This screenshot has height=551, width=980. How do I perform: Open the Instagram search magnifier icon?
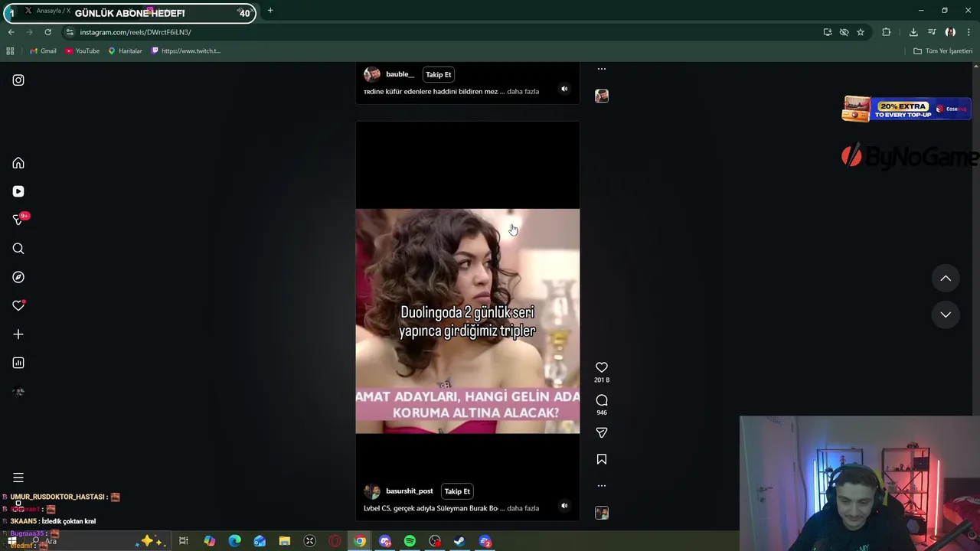(18, 249)
